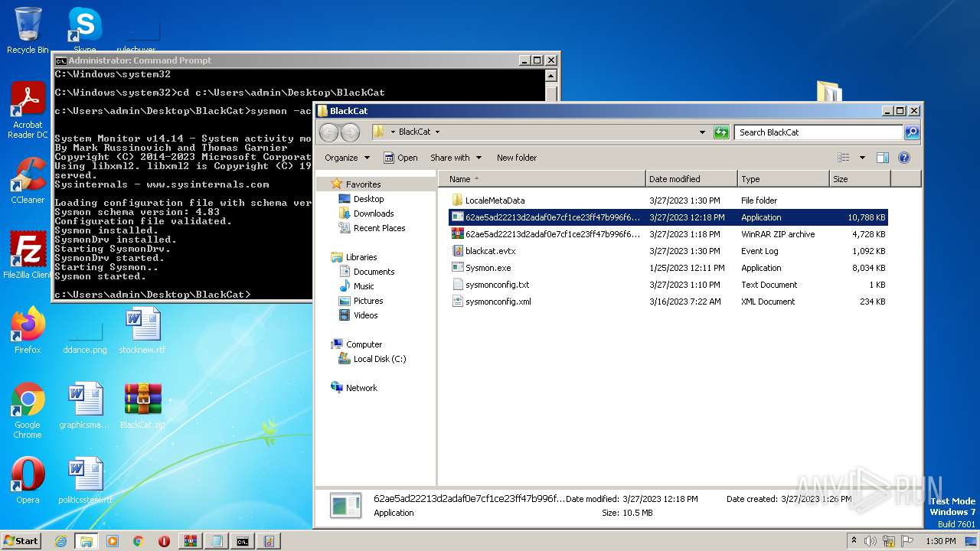Select politicssteel.rtf file on desktop
The width and height of the screenshot is (980, 551).
pos(85,481)
